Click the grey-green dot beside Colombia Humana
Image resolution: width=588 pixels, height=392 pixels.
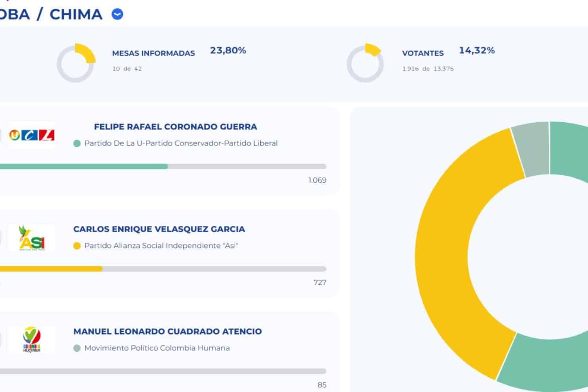point(77,348)
